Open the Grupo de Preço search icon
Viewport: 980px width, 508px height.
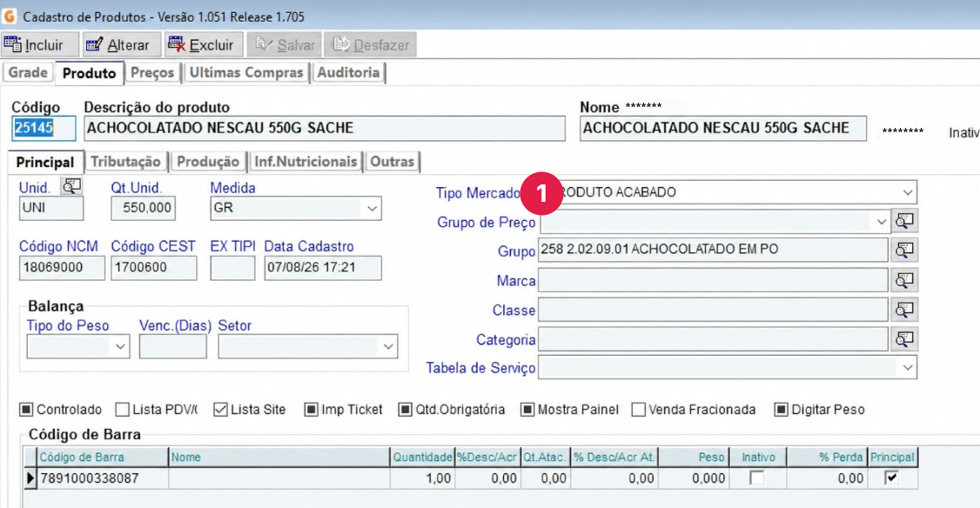903,221
